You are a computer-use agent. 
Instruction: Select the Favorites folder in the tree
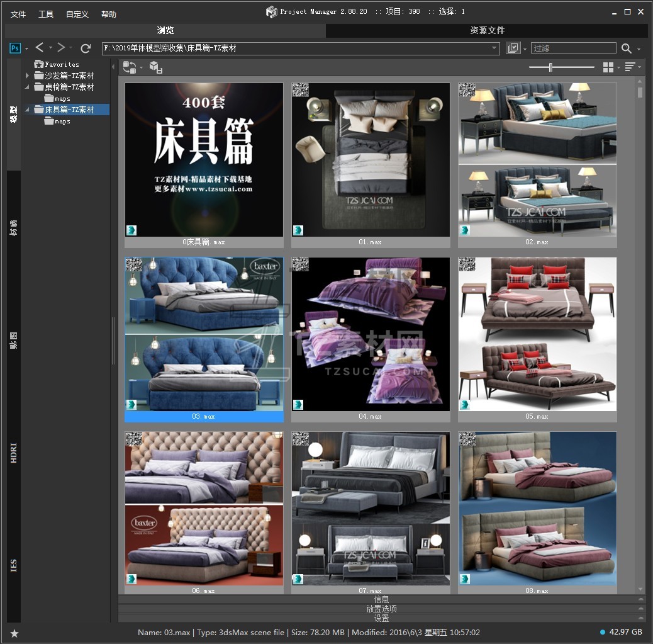pyautogui.click(x=61, y=64)
